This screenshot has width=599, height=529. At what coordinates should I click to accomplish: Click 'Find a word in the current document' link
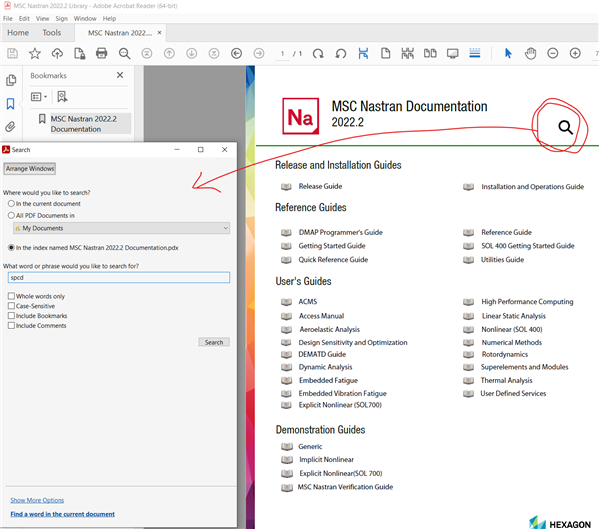click(63, 514)
